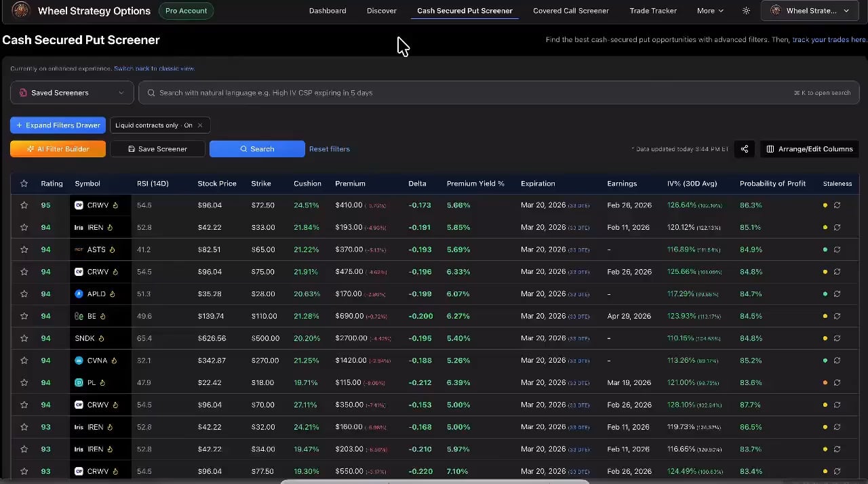Screen dimensions: 868x484
Task: Click the share icon next to Arrange/Edit Columns
Action: 745,149
